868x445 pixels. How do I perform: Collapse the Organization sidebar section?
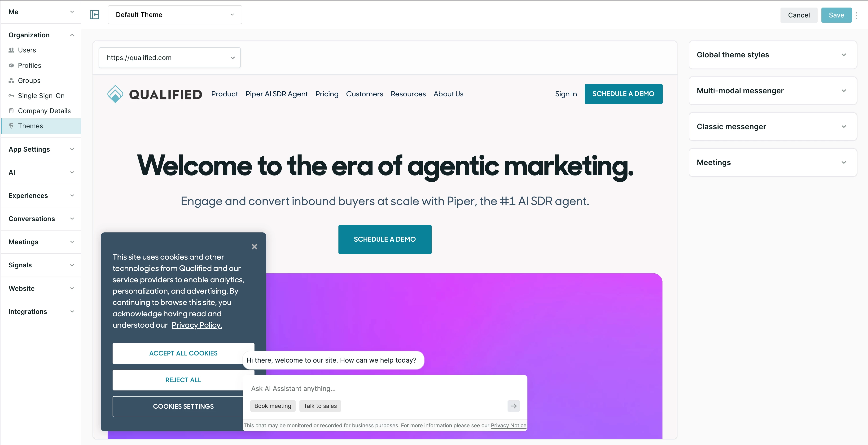click(40, 35)
